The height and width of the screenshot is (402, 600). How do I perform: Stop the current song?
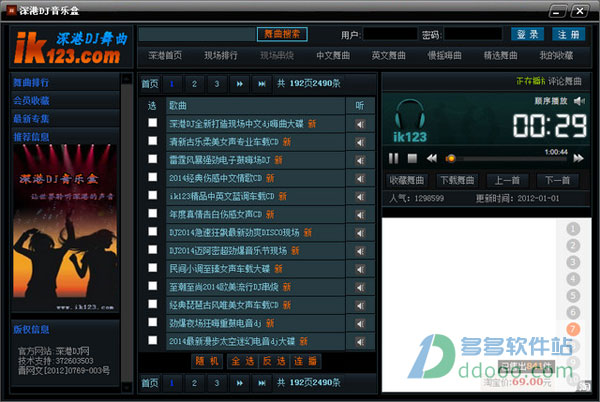point(412,158)
